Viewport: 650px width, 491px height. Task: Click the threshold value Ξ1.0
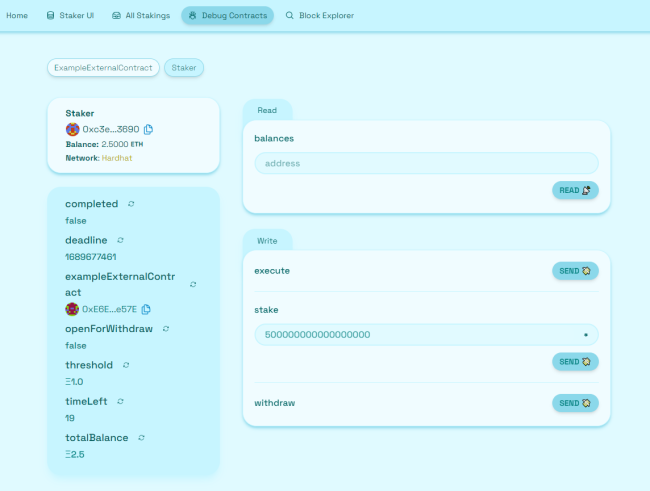tap(74, 382)
